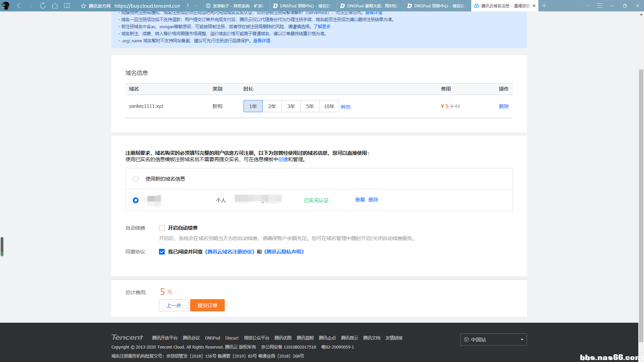Go to the browser home icon
The height and width of the screenshot is (362, 644).
(x=55, y=6)
